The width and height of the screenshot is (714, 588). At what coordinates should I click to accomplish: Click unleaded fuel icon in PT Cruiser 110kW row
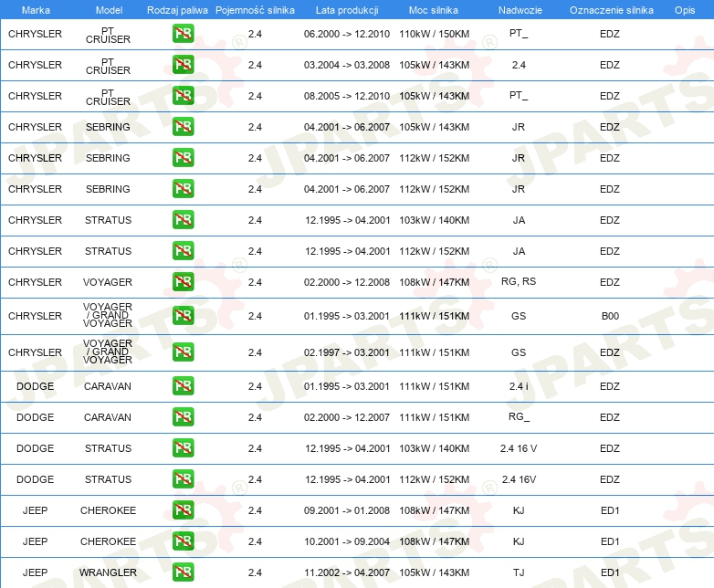183,34
